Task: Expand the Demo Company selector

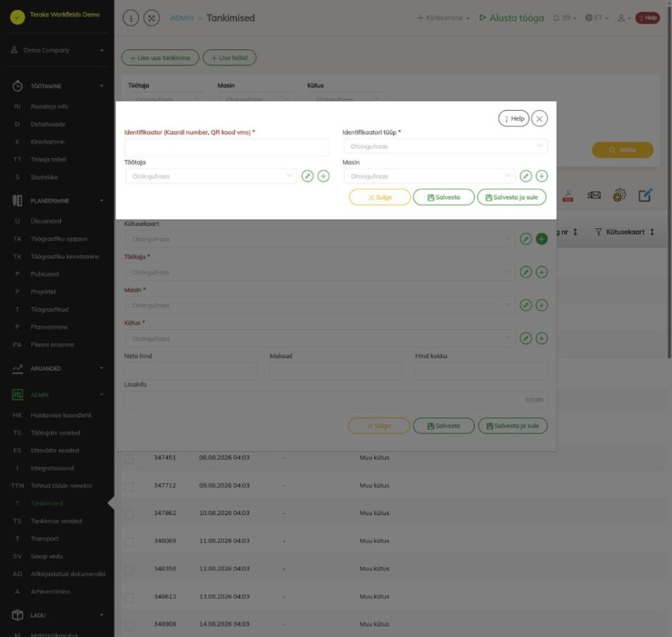Action: click(x=58, y=50)
